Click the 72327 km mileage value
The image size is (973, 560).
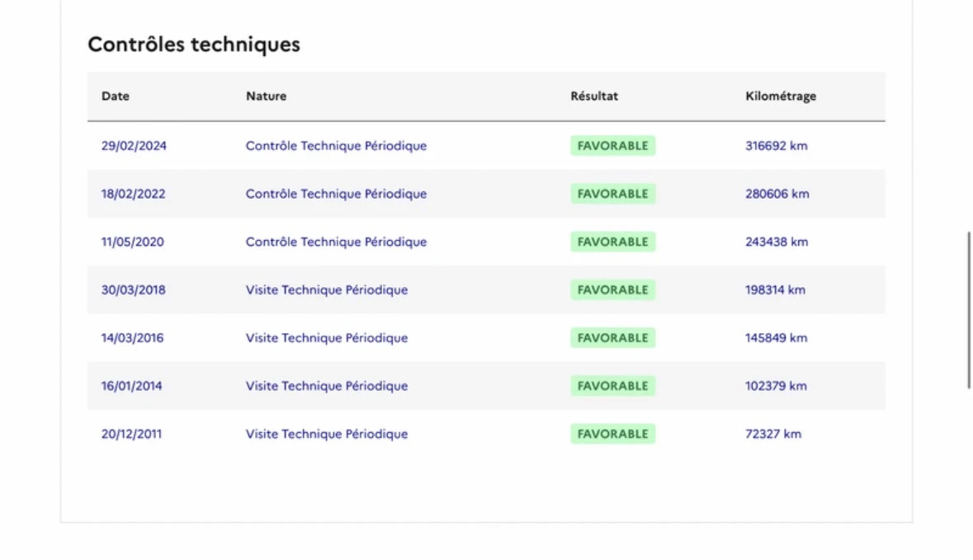pyautogui.click(x=772, y=434)
